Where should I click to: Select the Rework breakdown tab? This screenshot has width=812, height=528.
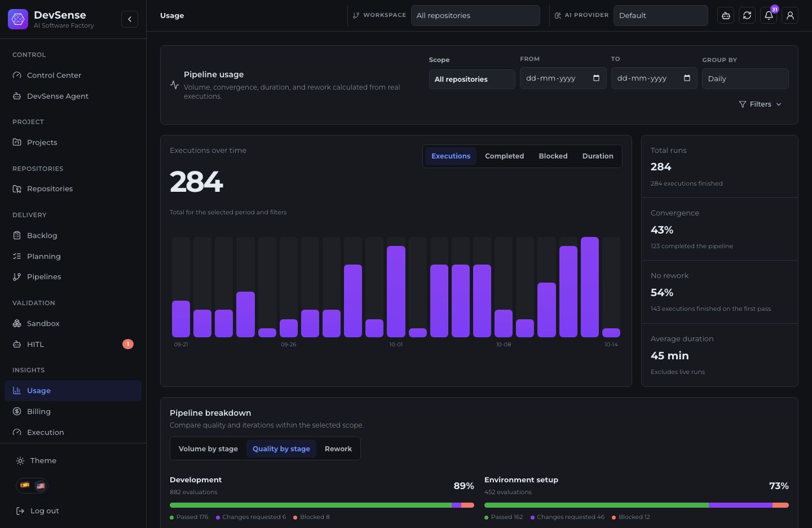coord(338,449)
